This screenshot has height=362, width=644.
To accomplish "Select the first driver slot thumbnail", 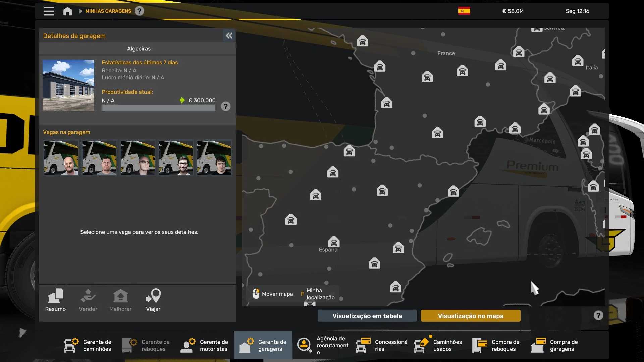I will tap(61, 158).
